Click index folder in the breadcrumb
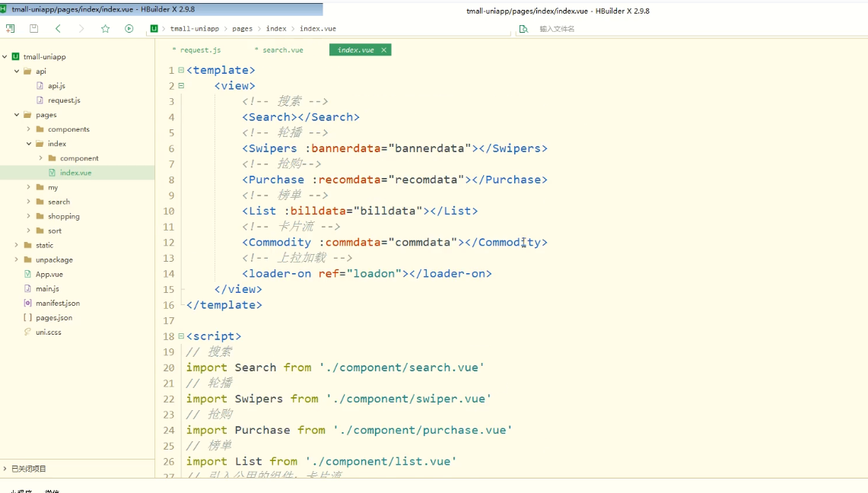The width and height of the screenshot is (868, 493). click(x=276, y=29)
